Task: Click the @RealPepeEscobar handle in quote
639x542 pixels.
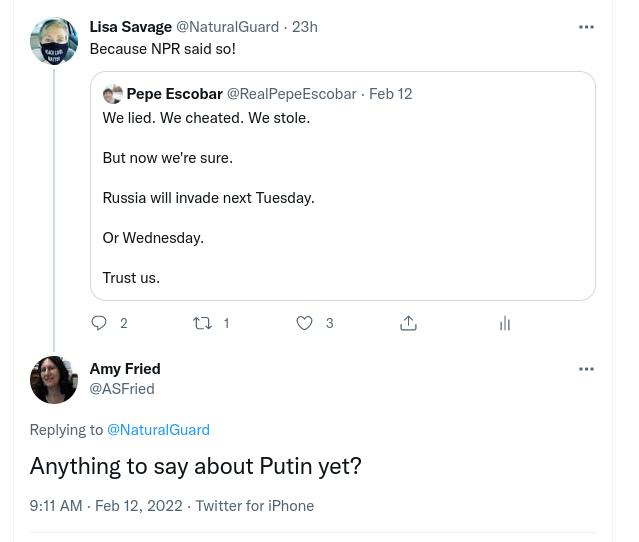Action: (x=292, y=94)
